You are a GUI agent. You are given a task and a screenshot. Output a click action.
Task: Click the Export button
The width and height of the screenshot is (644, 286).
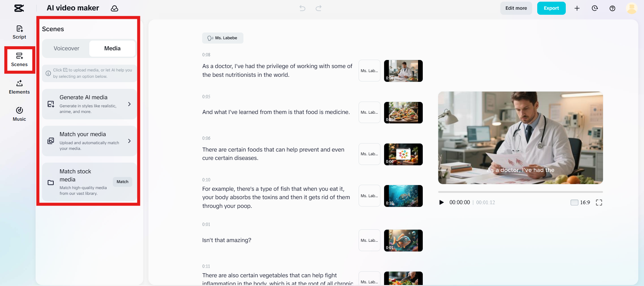[x=551, y=8]
